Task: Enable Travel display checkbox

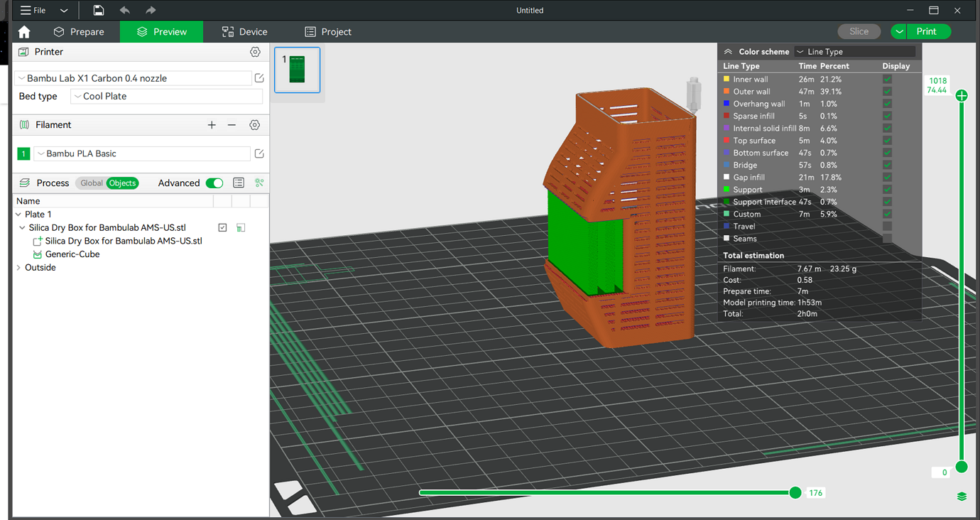Action: pos(887,227)
